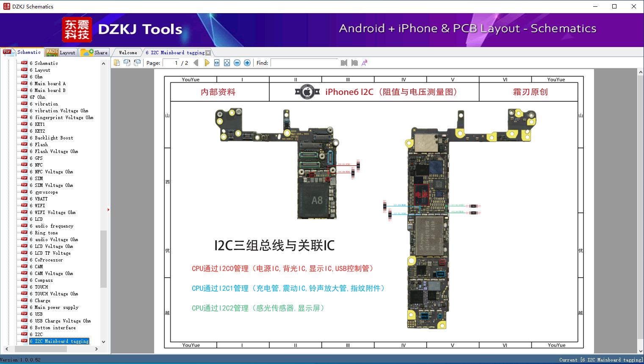Collapse the side panel with the red arrow
Screen dimensions: 644x364
coord(108,209)
